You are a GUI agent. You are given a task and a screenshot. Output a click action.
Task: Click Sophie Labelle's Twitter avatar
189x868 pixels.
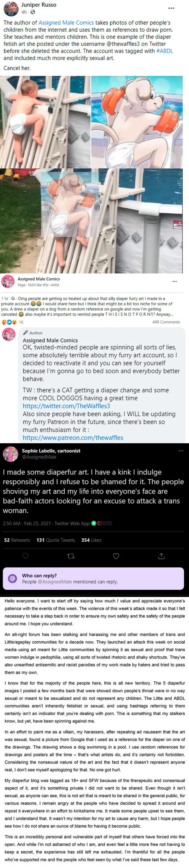(x=10, y=454)
